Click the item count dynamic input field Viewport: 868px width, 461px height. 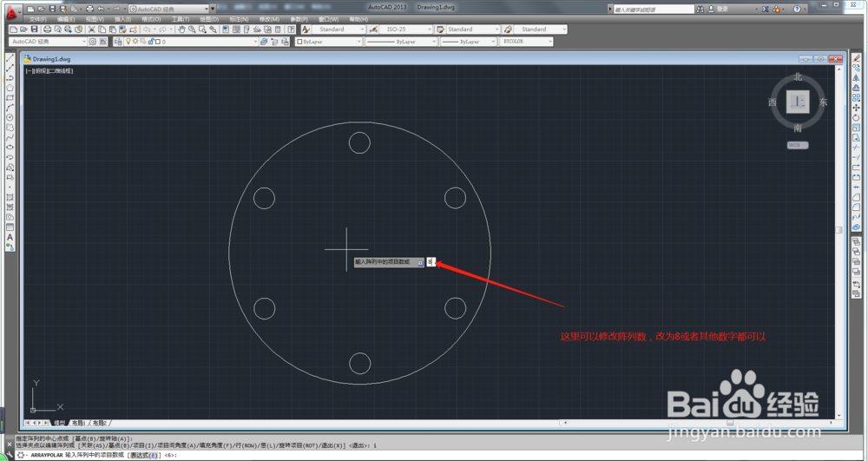tap(431, 262)
